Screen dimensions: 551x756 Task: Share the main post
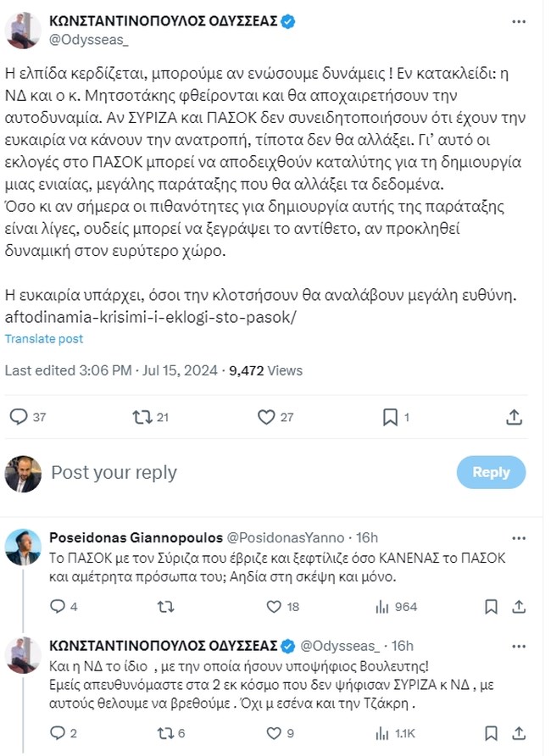pyautogui.click(x=514, y=416)
